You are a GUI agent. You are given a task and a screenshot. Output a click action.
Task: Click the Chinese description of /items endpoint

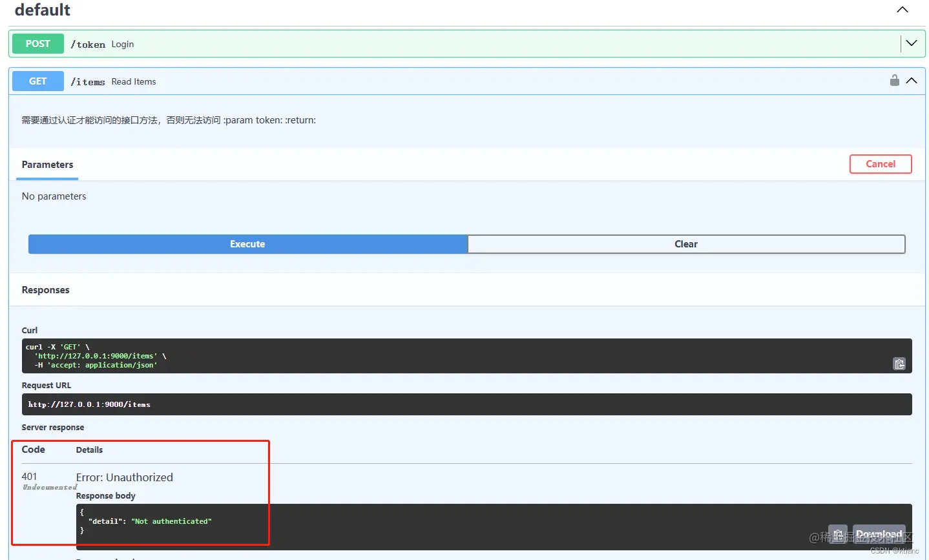click(169, 120)
